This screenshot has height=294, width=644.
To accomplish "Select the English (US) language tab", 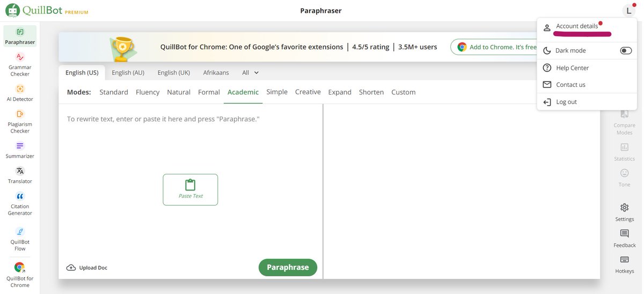I will point(82,72).
